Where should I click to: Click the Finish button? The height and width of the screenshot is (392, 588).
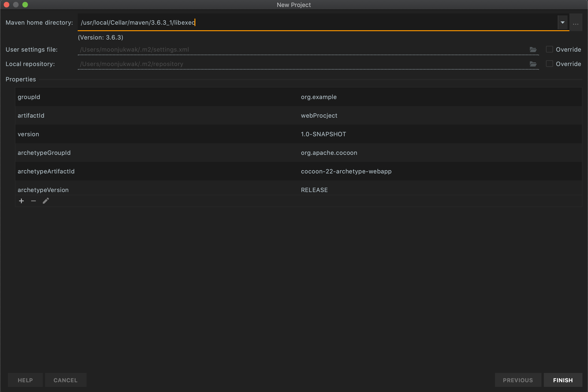[563, 380]
